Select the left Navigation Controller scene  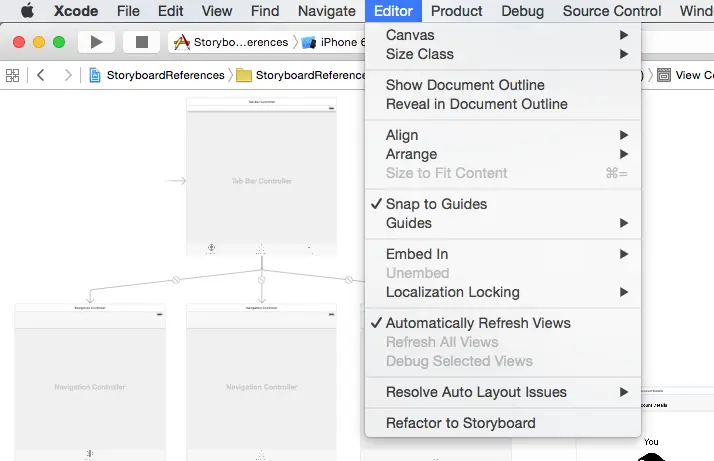tap(90, 383)
